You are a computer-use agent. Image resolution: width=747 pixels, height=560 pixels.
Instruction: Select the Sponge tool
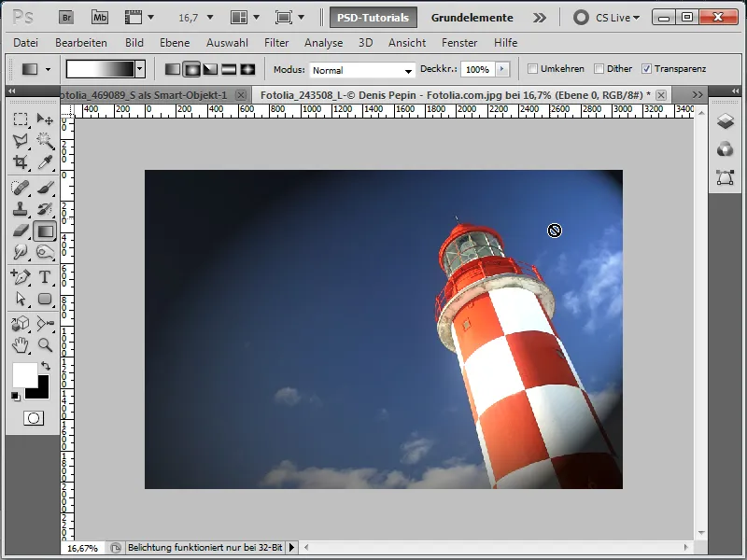click(x=45, y=252)
